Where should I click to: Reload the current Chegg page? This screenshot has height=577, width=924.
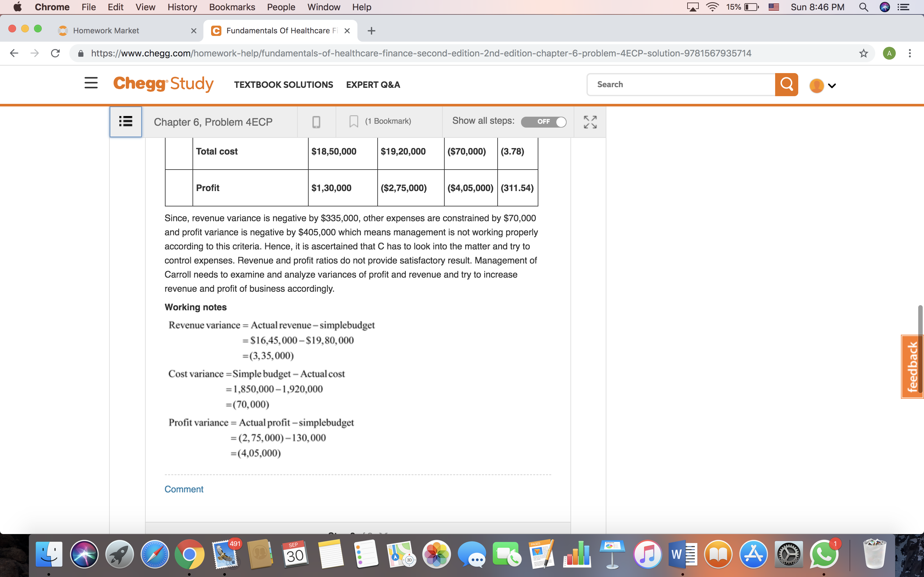[x=56, y=53]
